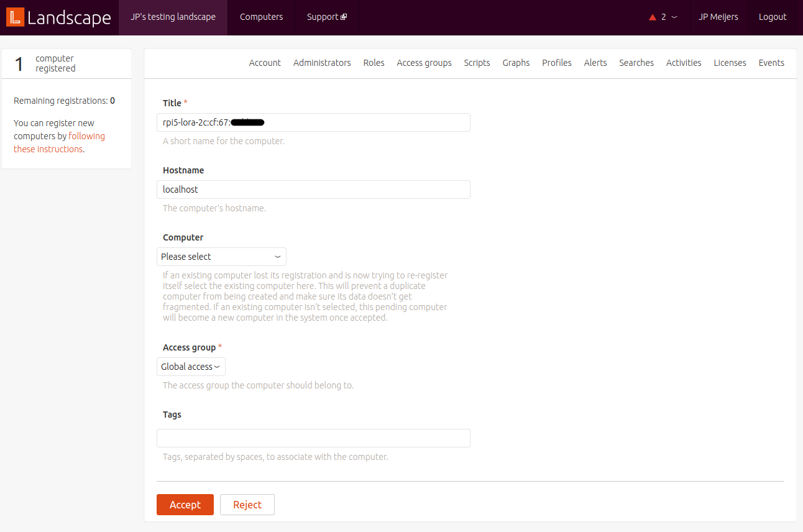The image size is (803, 532).
Task: Log out using the Logout link
Action: pyautogui.click(x=772, y=17)
